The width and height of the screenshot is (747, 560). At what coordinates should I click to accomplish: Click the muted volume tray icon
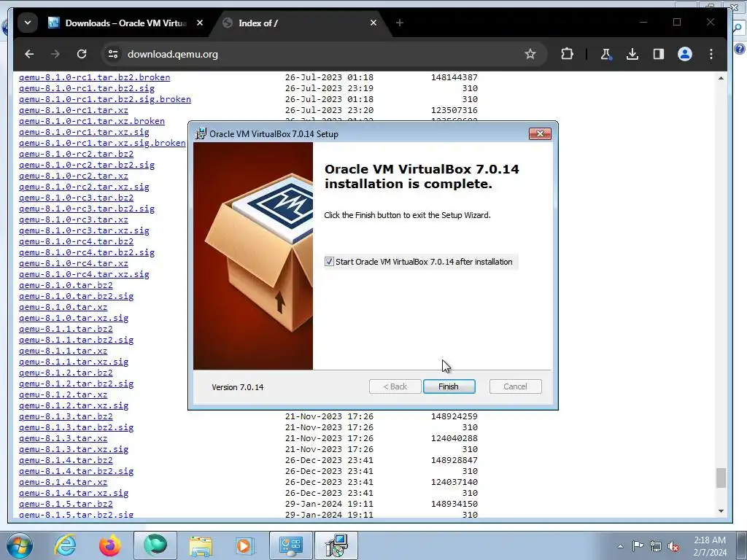[x=673, y=546]
